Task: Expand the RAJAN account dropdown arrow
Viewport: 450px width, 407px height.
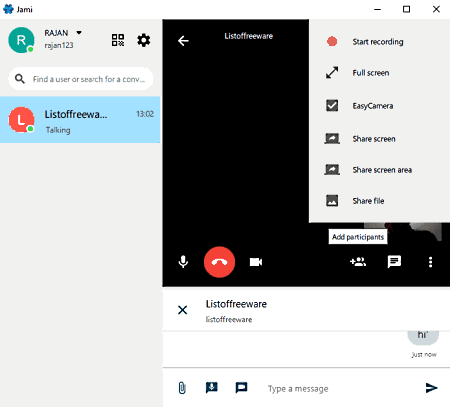Action: pyautogui.click(x=79, y=33)
